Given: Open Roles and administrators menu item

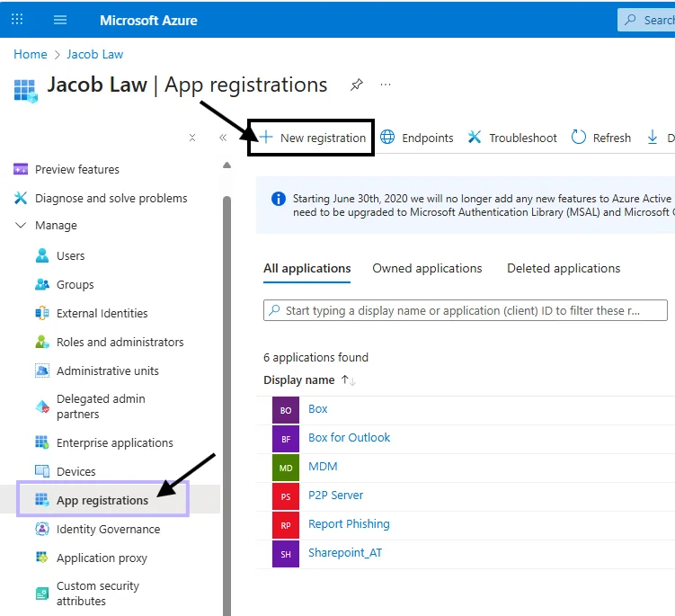Looking at the screenshot, I should click(120, 342).
